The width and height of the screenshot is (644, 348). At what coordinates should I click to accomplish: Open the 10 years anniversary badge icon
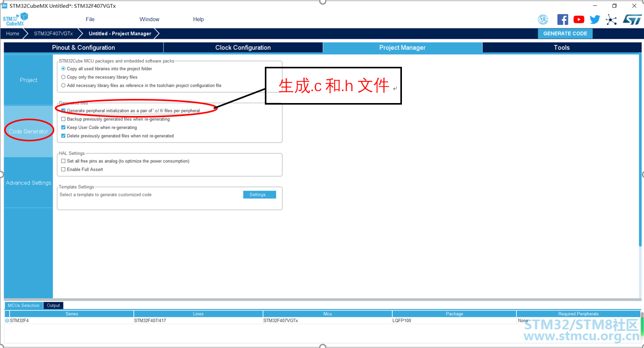543,20
